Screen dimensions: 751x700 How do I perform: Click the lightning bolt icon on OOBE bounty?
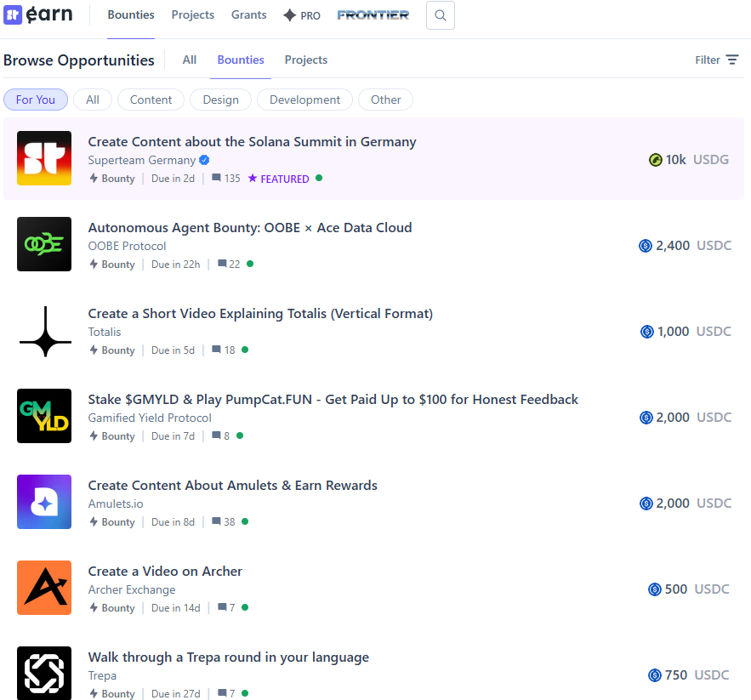point(94,264)
